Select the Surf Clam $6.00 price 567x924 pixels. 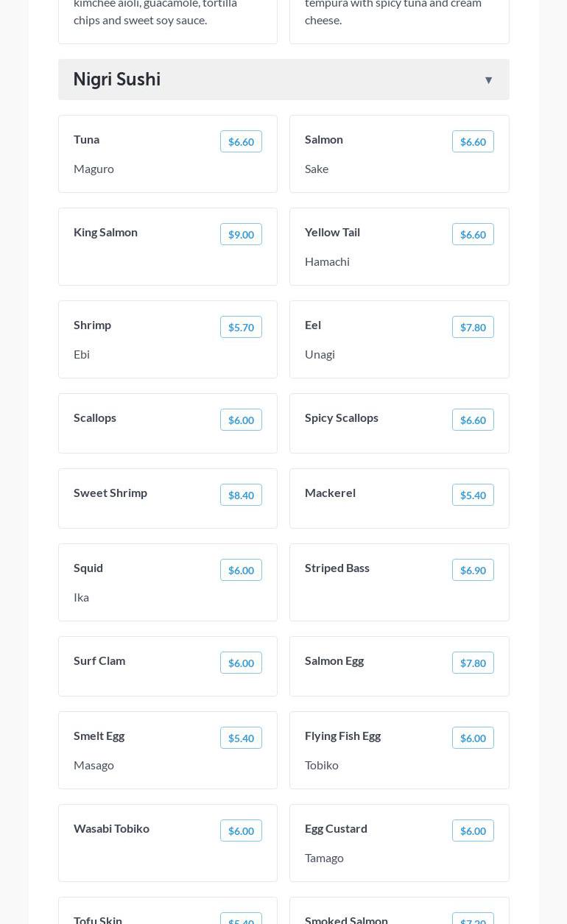241,663
